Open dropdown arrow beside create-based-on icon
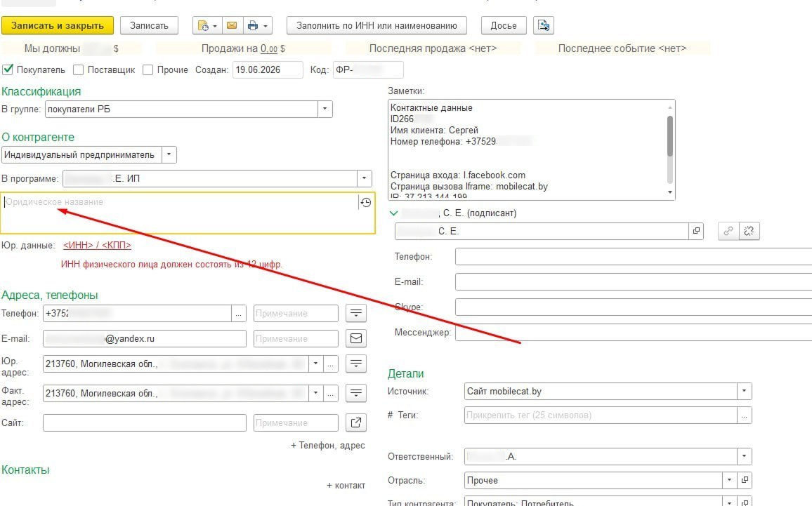Image resolution: width=812 pixels, height=506 pixels. tap(215, 26)
